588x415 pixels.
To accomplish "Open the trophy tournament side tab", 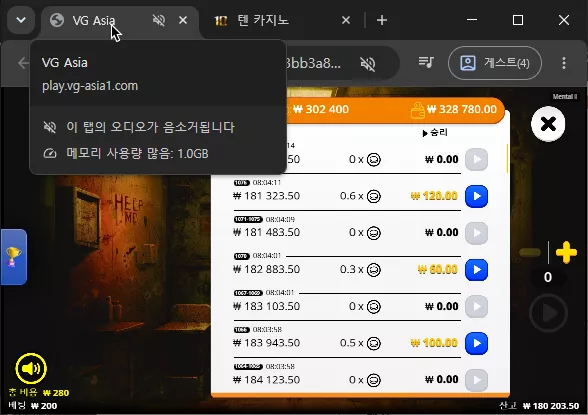I will [x=14, y=257].
